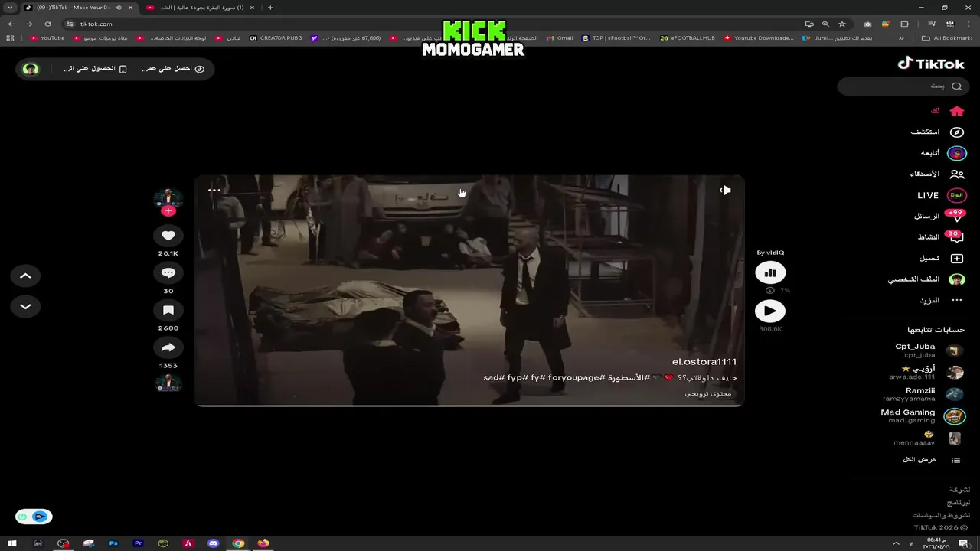Open Explore (استكشف) in the sidebar

(937, 132)
